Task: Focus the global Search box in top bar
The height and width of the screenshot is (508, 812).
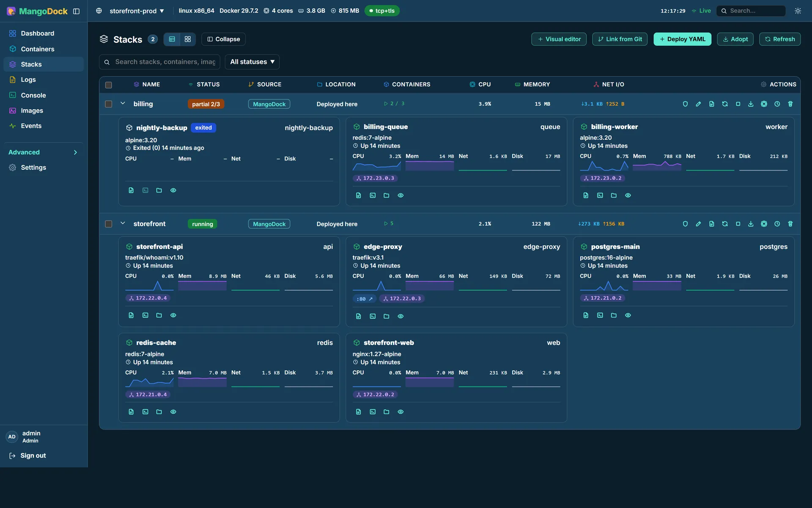Action: pos(751,11)
